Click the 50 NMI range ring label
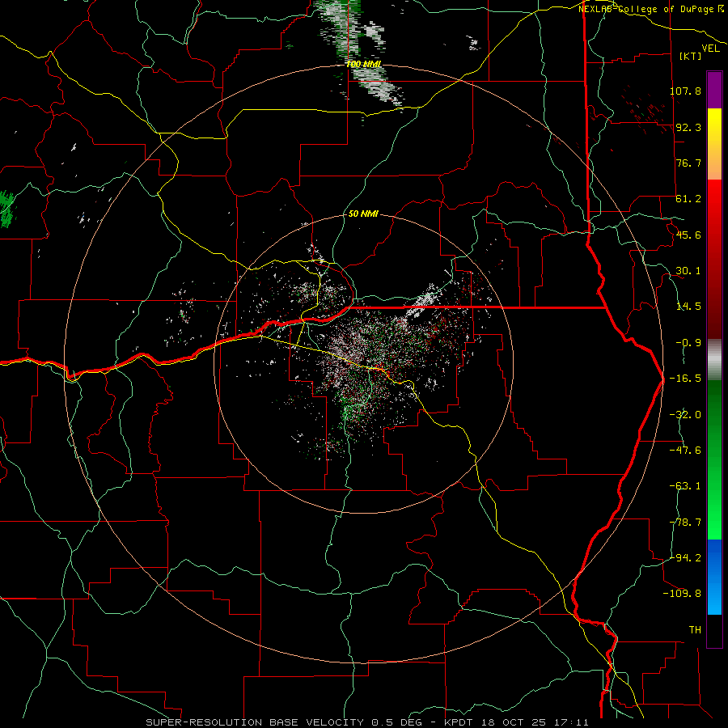 pyautogui.click(x=363, y=214)
